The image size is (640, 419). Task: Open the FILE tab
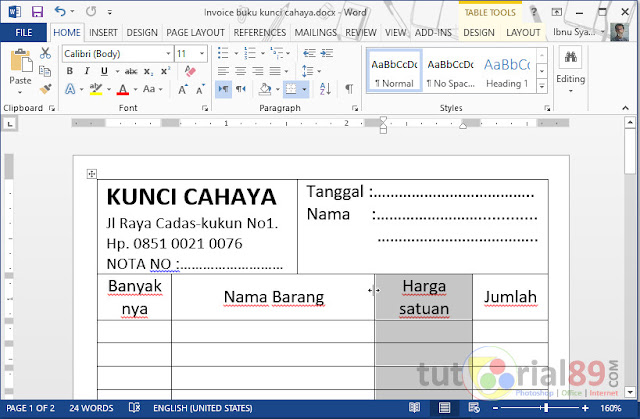(24, 33)
